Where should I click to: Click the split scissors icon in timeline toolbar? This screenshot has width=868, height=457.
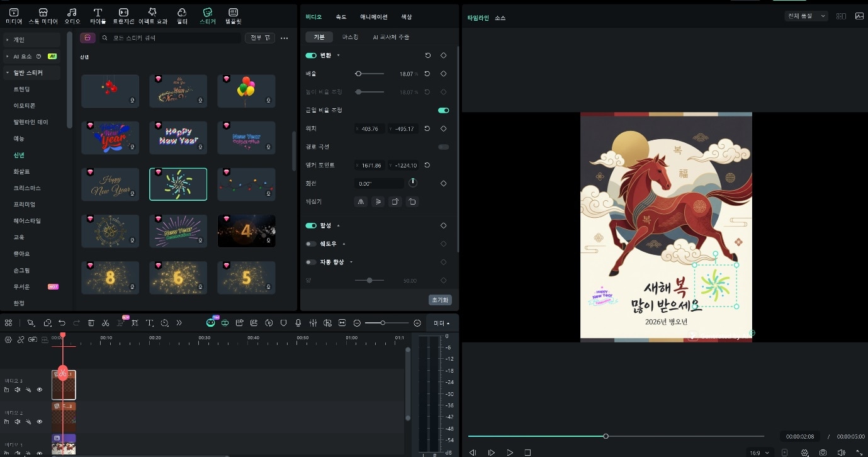pos(106,323)
